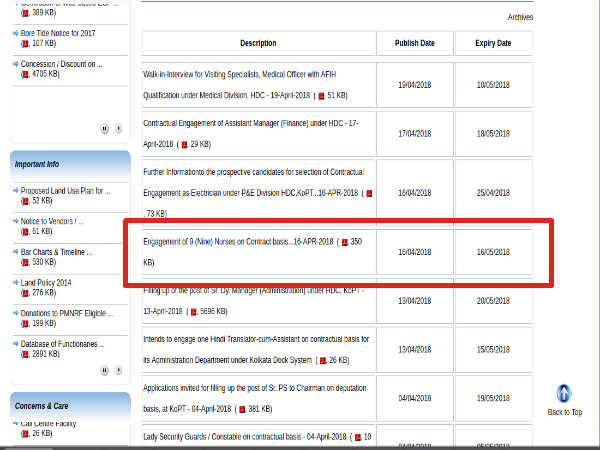The height and width of the screenshot is (450, 600).
Task: Open Hindi Translator-cum-Assistant engagement notice
Action: (x=256, y=350)
